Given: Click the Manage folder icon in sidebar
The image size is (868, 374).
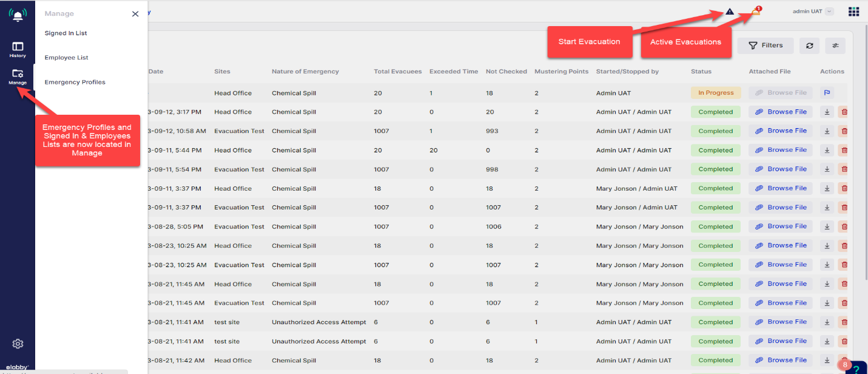Looking at the screenshot, I should pyautogui.click(x=18, y=76).
